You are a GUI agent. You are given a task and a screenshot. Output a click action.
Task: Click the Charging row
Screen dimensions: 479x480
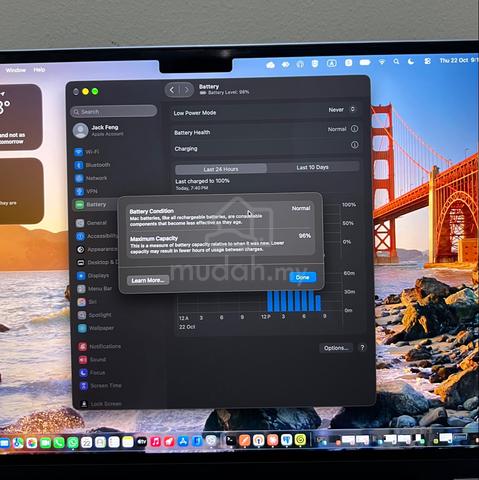[266, 147]
